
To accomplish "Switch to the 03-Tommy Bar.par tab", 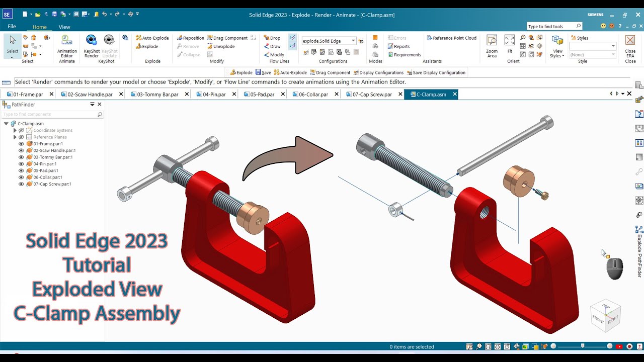I will click(157, 94).
